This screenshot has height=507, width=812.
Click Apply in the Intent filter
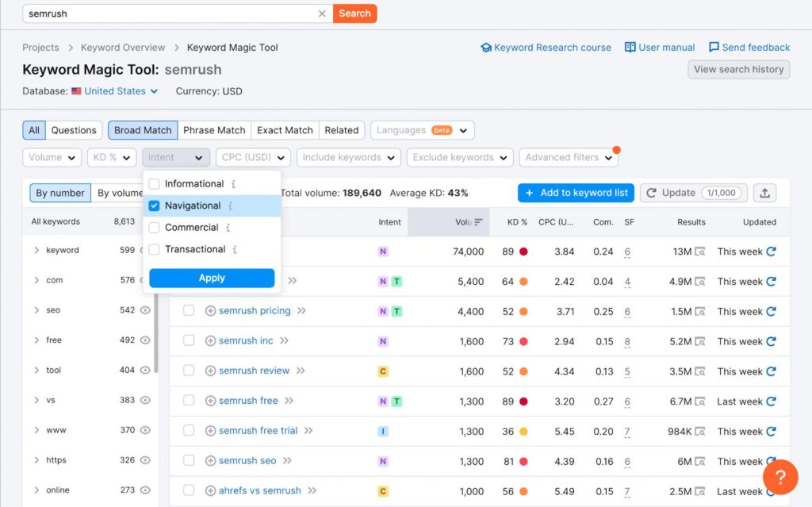click(211, 278)
